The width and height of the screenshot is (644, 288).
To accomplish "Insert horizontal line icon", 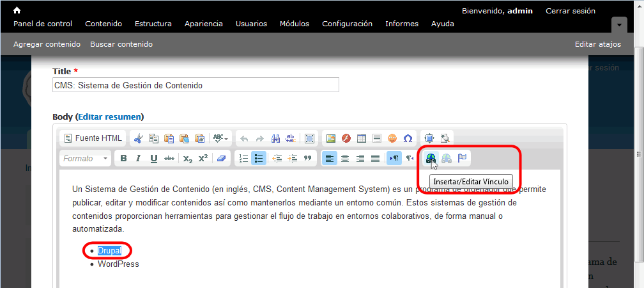I will [x=377, y=139].
